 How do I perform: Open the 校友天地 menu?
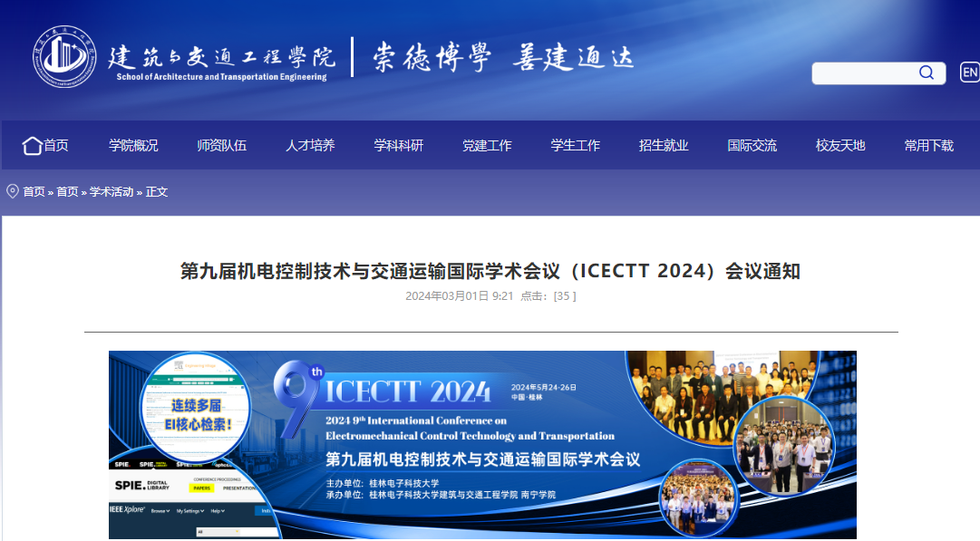[840, 146]
